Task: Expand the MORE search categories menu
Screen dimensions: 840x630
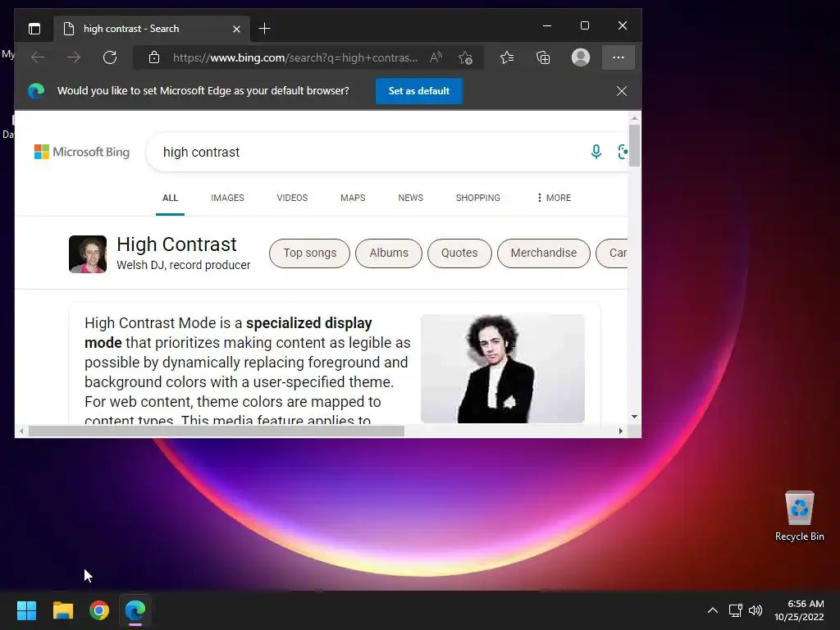Action: click(x=554, y=199)
